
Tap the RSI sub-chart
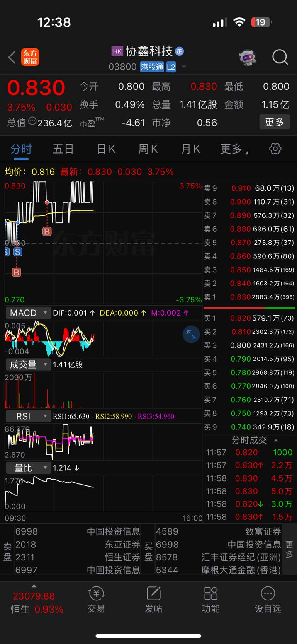(x=104, y=442)
